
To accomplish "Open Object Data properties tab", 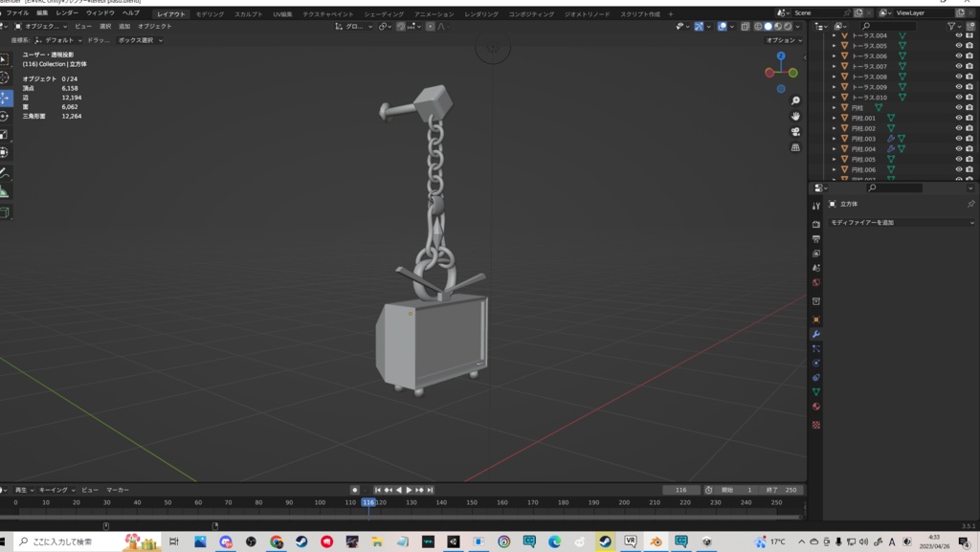I will (x=815, y=391).
